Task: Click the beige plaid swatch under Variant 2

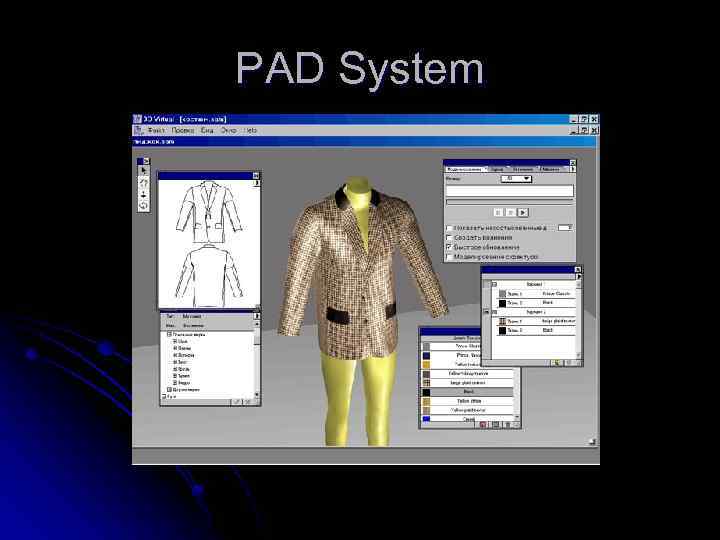Action: 502,321
